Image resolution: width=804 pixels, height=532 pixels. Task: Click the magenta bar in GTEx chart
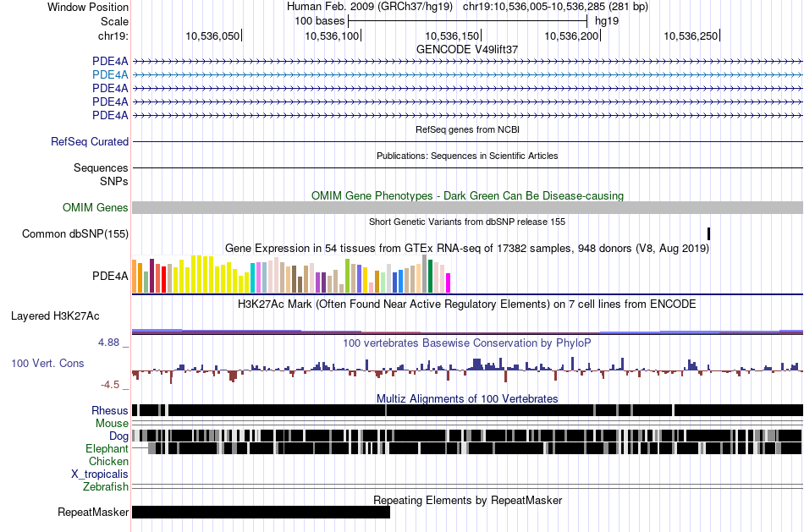coord(449,282)
